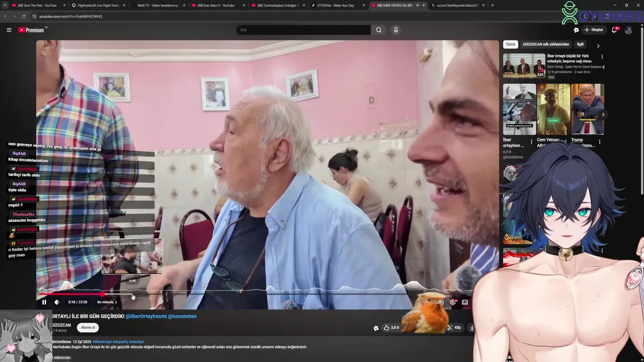Open options for İlber Ortaylı büyük video
Viewport: 644px width, 362px height.
click(602, 57)
